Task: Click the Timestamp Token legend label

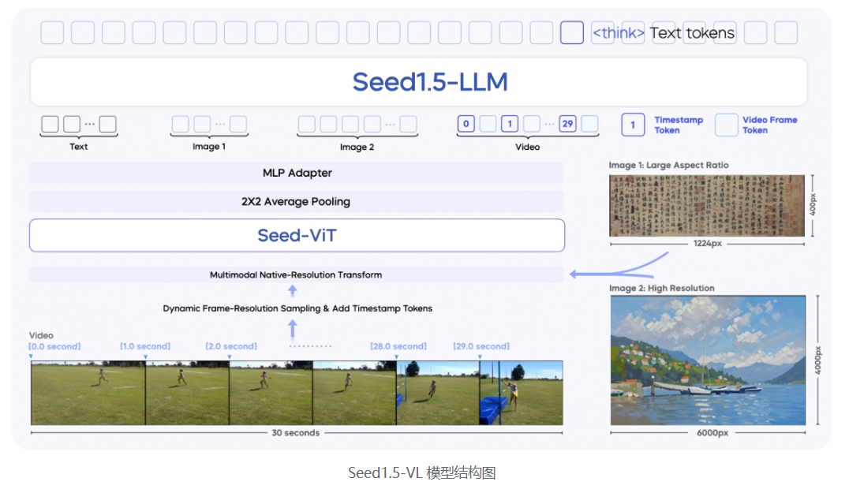Action: pyautogui.click(x=679, y=125)
